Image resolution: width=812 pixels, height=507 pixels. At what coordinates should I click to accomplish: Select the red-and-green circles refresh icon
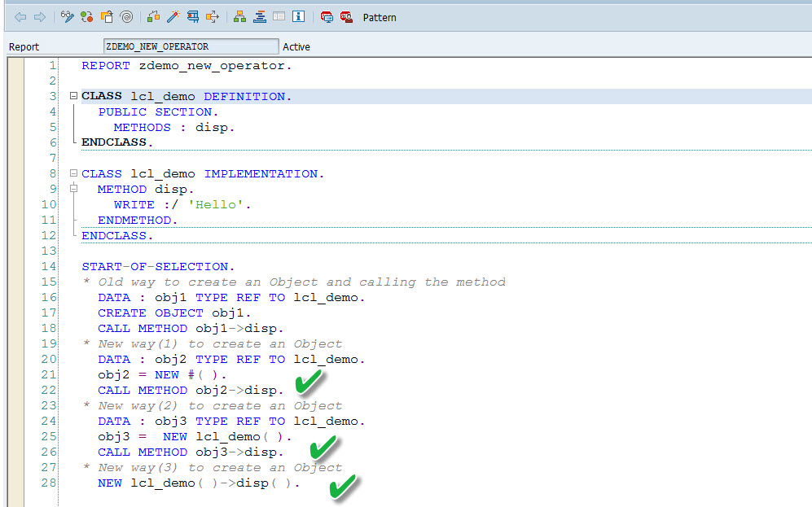coord(86,15)
